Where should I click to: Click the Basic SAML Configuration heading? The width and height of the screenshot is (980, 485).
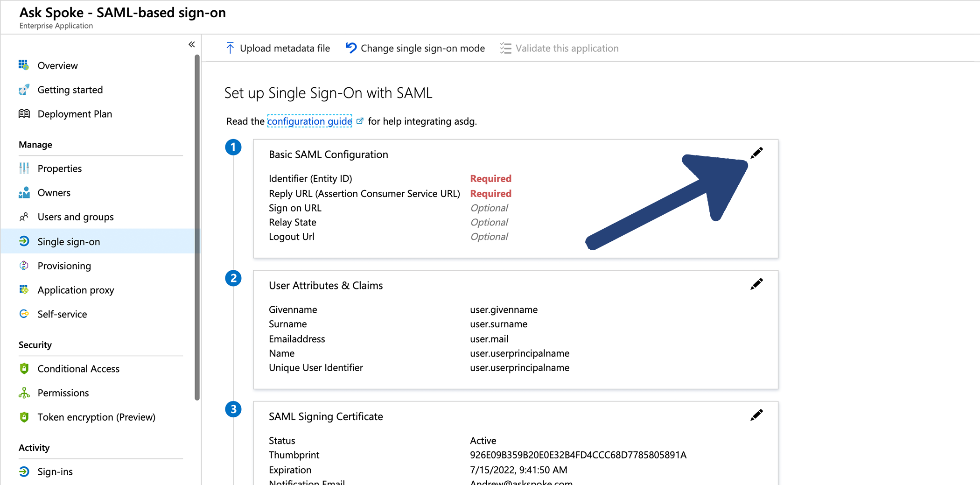tap(329, 155)
